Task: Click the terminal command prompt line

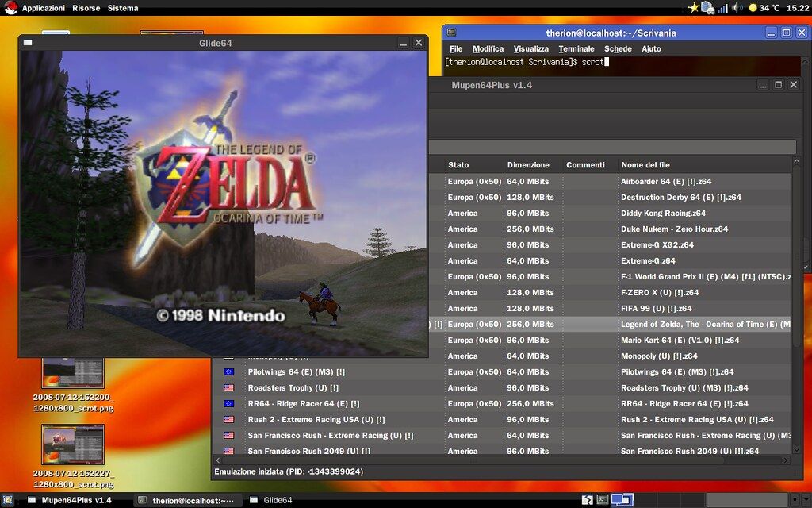Action: pos(527,62)
